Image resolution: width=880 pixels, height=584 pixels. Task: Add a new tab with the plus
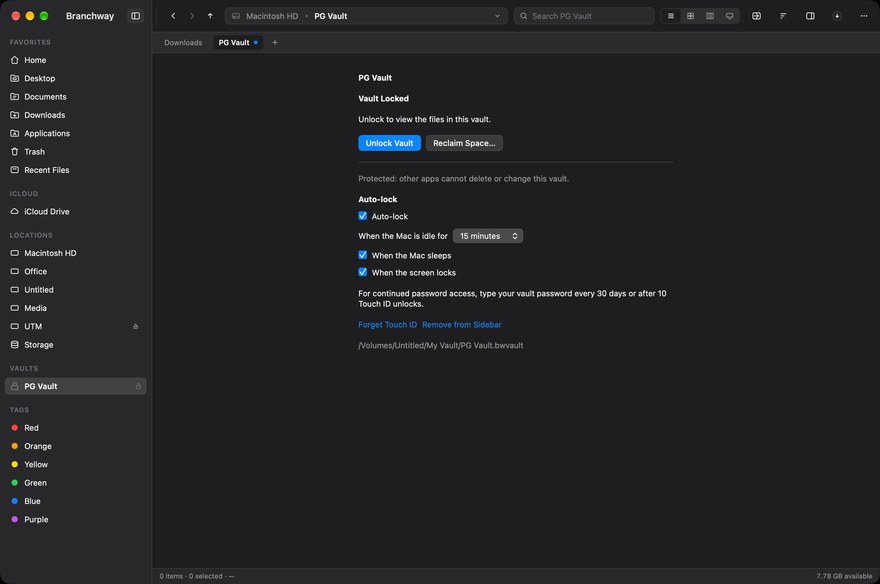point(274,43)
